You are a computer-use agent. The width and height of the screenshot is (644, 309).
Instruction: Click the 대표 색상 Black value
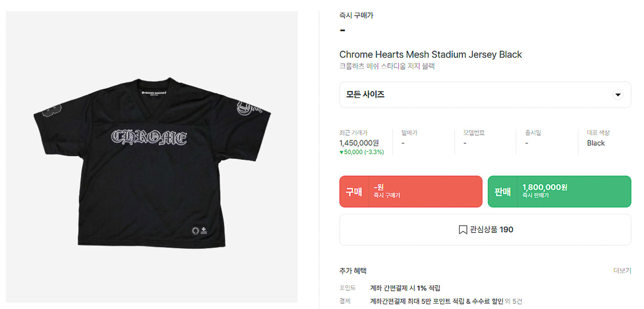point(596,143)
